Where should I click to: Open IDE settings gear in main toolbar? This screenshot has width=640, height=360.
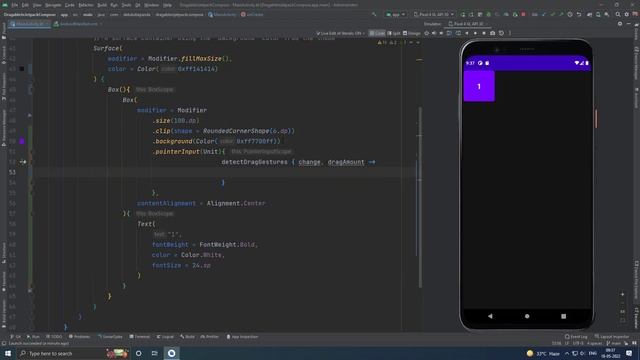[x=627, y=14]
